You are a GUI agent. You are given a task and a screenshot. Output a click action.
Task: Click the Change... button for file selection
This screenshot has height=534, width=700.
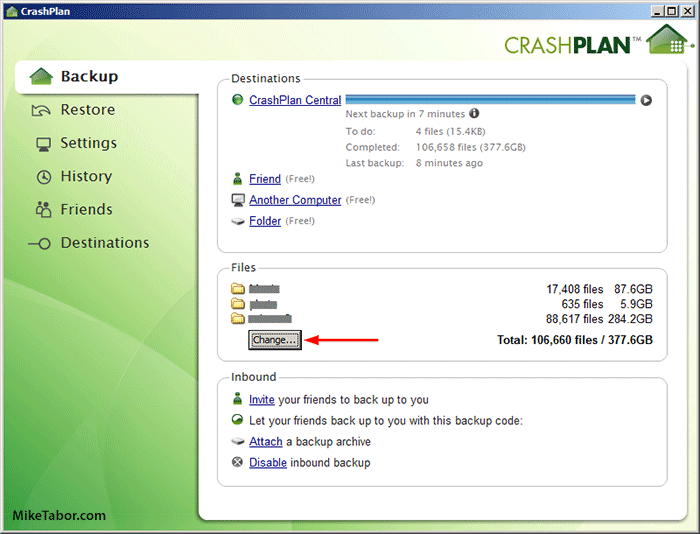tap(275, 340)
